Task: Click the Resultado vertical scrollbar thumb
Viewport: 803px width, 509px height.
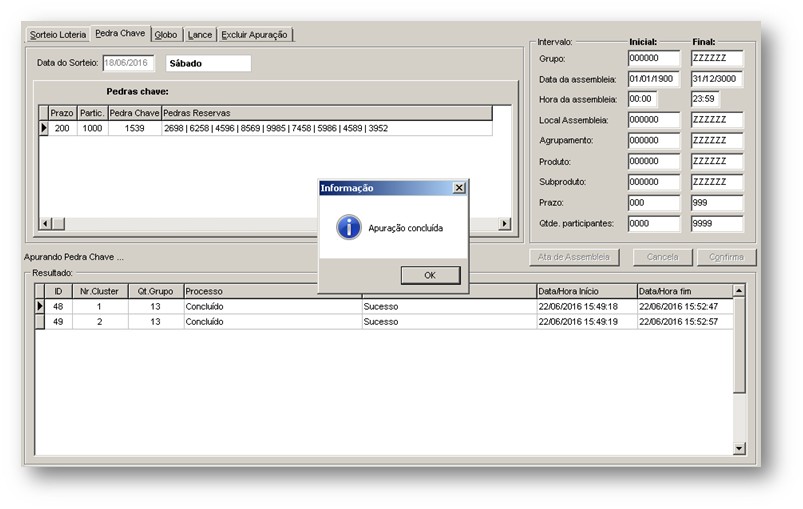Action: coord(739,345)
